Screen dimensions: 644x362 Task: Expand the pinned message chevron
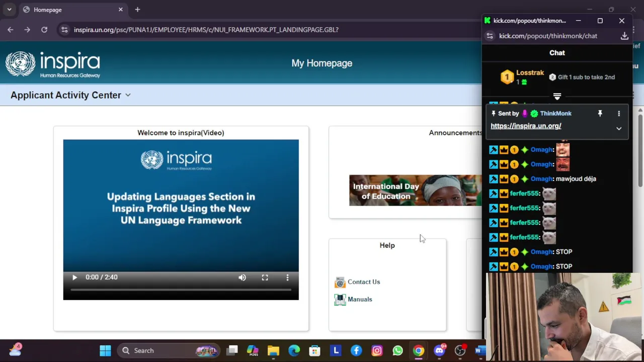coord(619,129)
